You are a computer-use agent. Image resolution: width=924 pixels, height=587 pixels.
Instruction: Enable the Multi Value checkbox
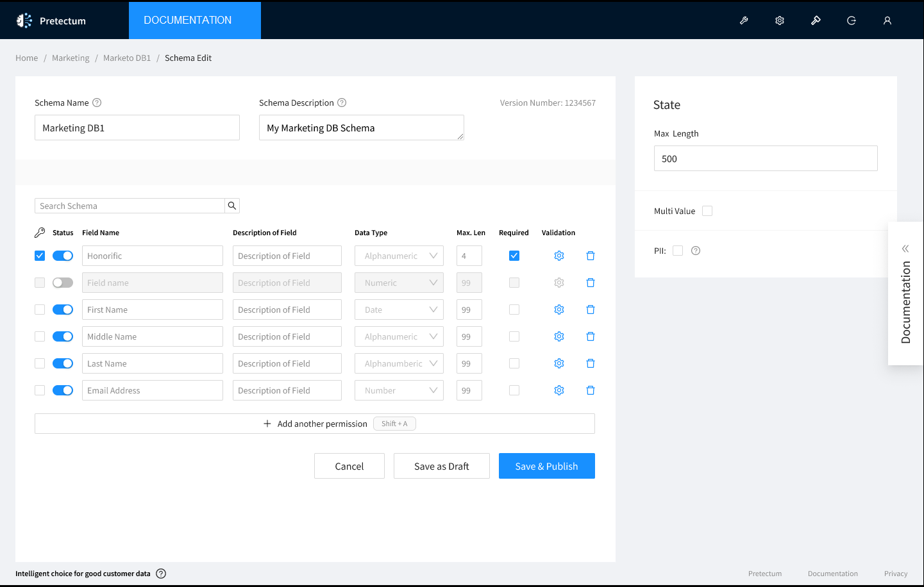pos(707,211)
